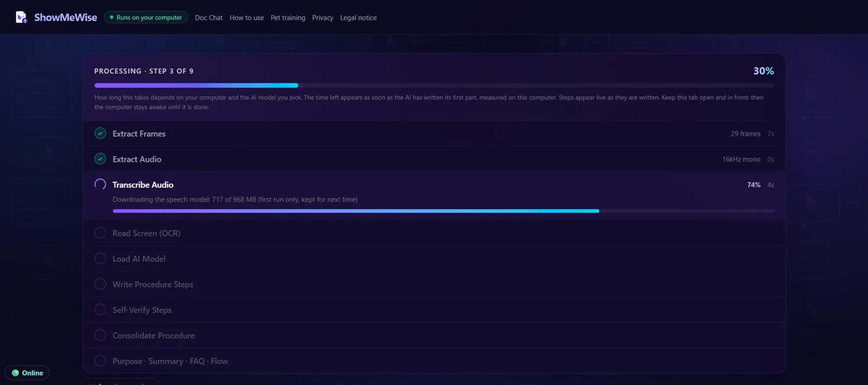The height and width of the screenshot is (385, 868).
Task: Click the 74% Transcribe Audio percentage
Action: [x=754, y=185]
